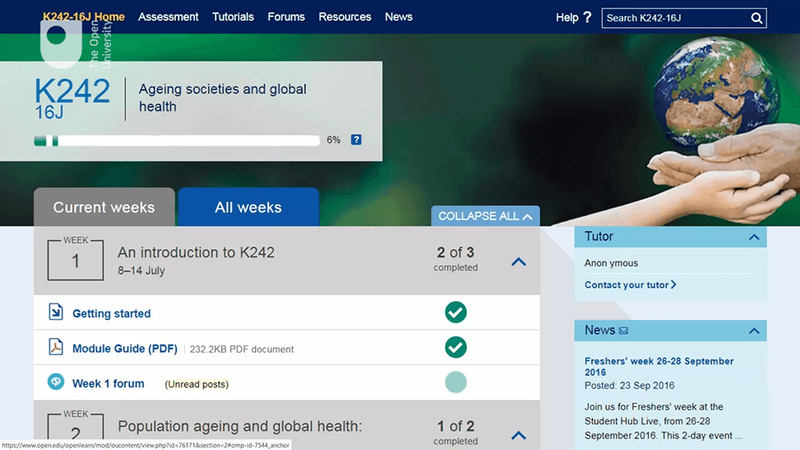Click 'Posted: 23 Sep 2016' text
This screenshot has height=450, width=800.
click(x=630, y=385)
